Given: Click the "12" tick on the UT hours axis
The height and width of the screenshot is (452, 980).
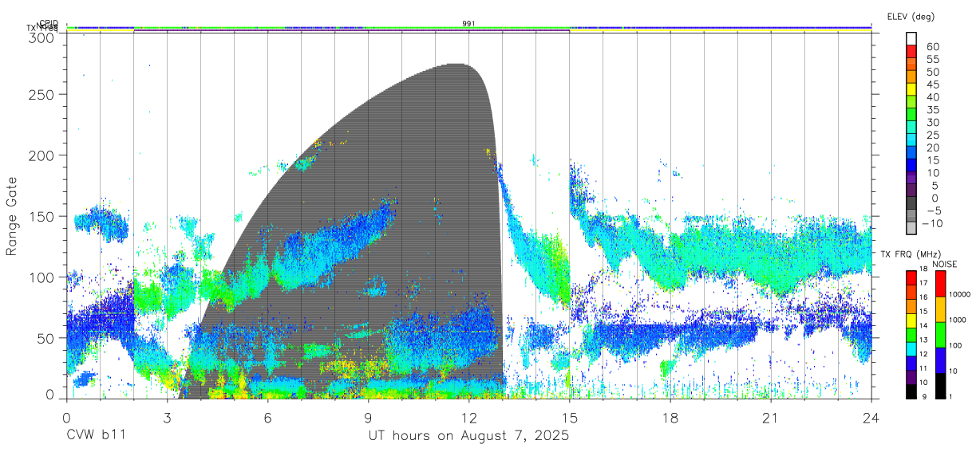Looking at the screenshot, I should click(x=469, y=417).
